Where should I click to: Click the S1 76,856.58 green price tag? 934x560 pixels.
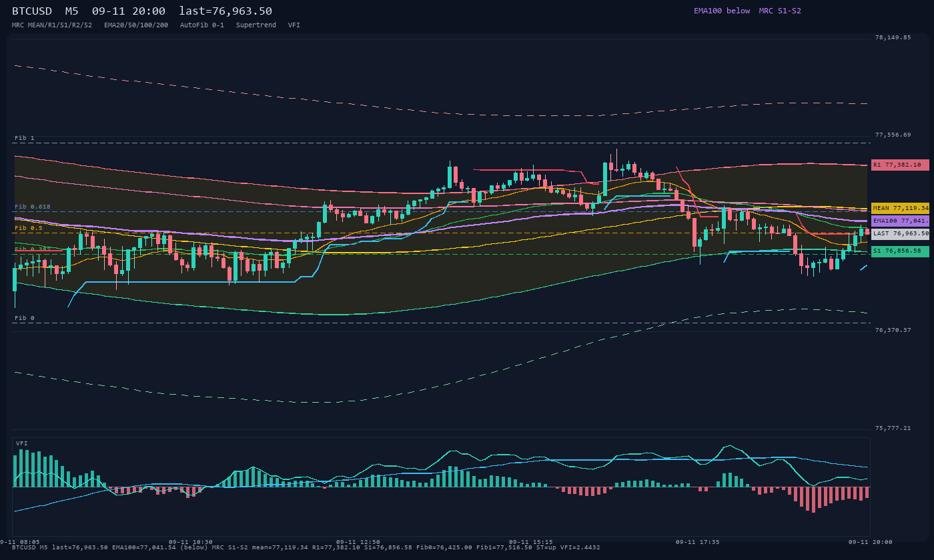[x=900, y=251]
